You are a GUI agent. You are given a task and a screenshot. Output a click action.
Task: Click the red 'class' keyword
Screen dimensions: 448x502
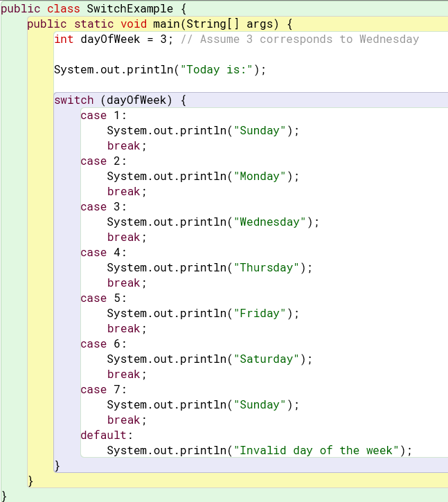(x=64, y=8)
